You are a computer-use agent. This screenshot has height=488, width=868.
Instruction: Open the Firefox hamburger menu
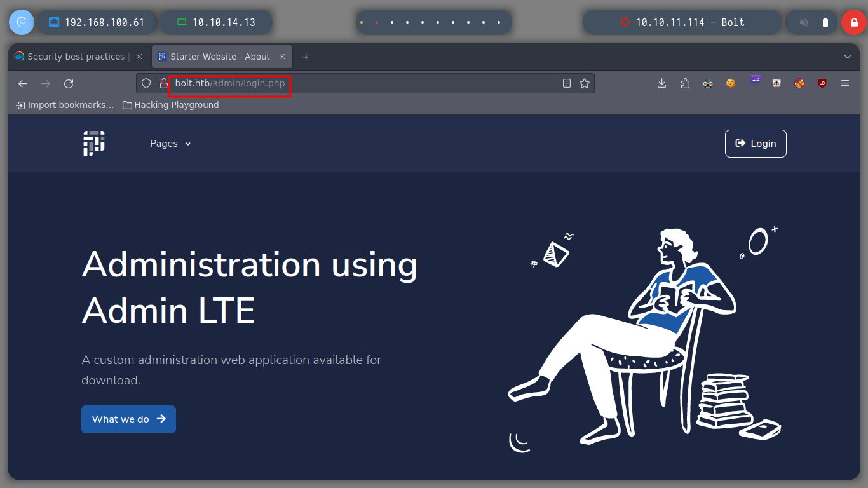click(x=845, y=83)
